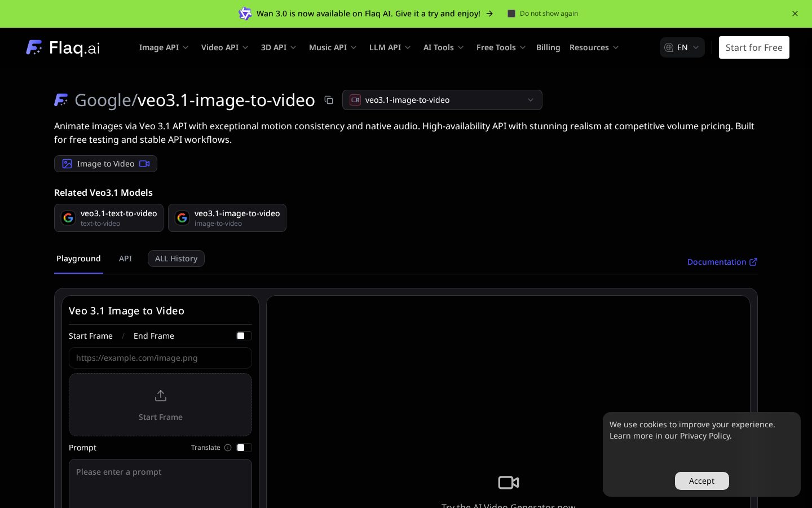Screen dimensions: 812x508
Task: Follow the announcement banner arrow
Action: (489, 14)
